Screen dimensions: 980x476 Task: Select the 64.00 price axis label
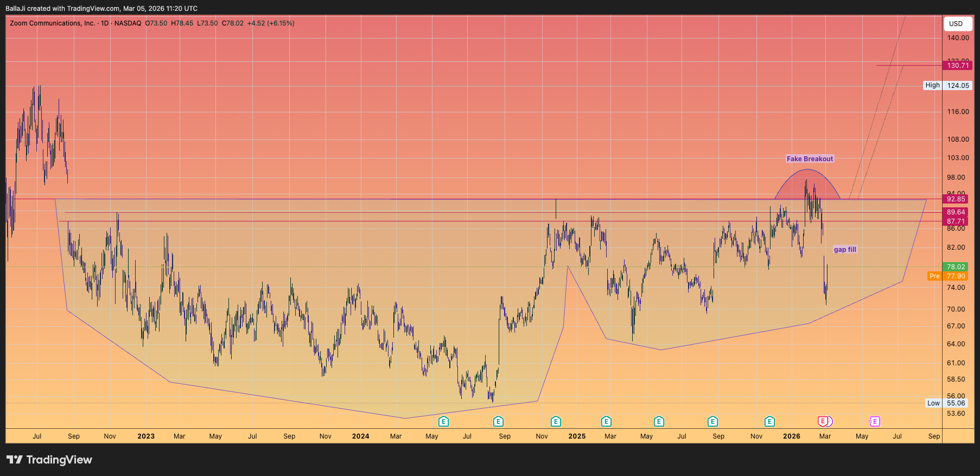pos(956,344)
